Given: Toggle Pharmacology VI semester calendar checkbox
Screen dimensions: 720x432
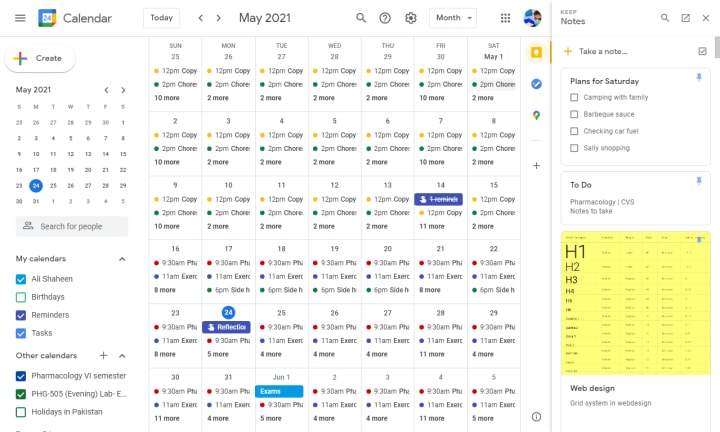Looking at the screenshot, I should [x=21, y=376].
